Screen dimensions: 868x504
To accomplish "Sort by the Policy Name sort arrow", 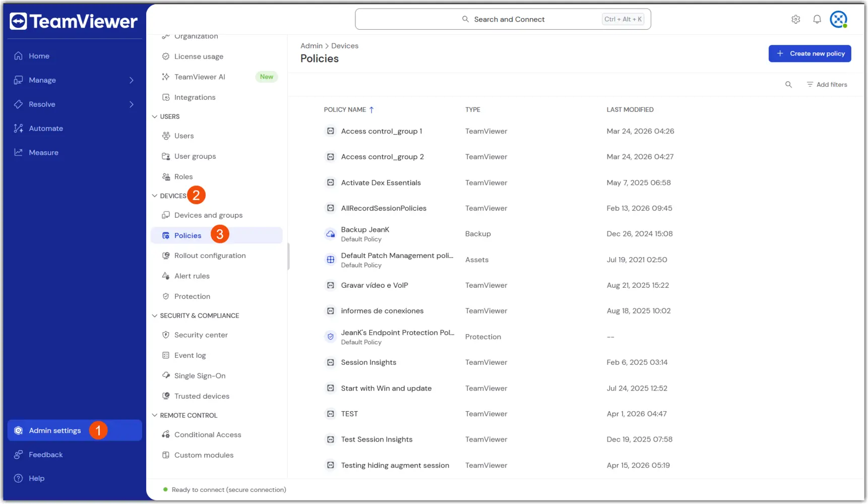I will tap(371, 110).
